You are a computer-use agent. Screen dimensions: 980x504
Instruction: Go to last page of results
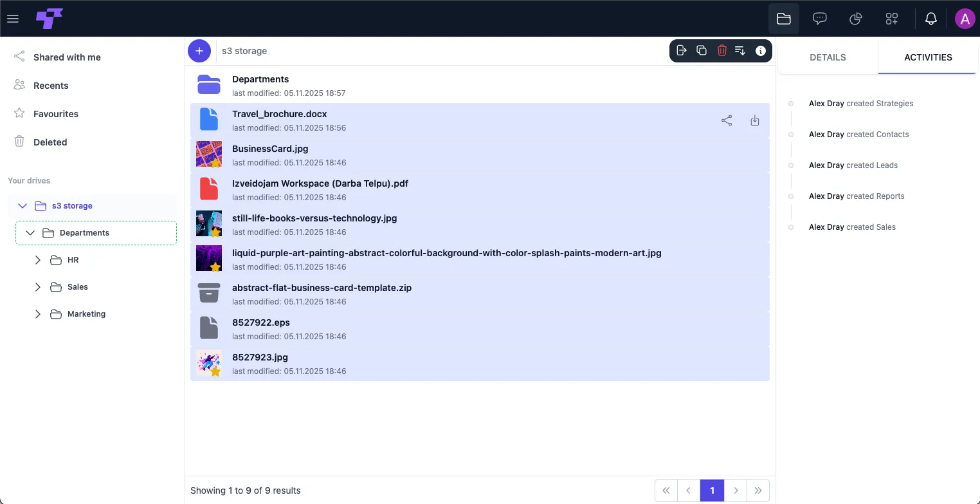(758, 490)
